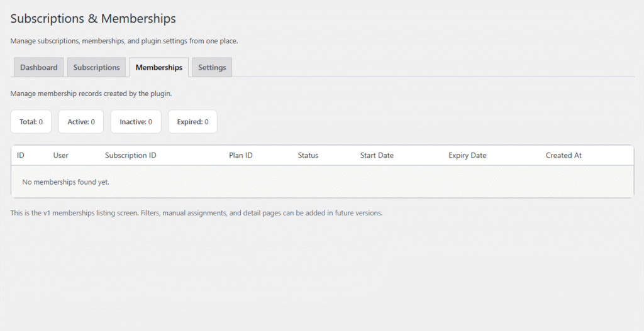Click the User column header
644x331 pixels.
coord(61,155)
